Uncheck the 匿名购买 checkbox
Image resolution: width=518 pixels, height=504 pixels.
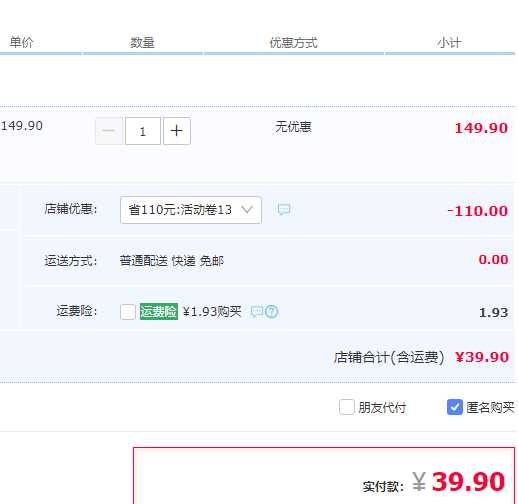[455, 407]
